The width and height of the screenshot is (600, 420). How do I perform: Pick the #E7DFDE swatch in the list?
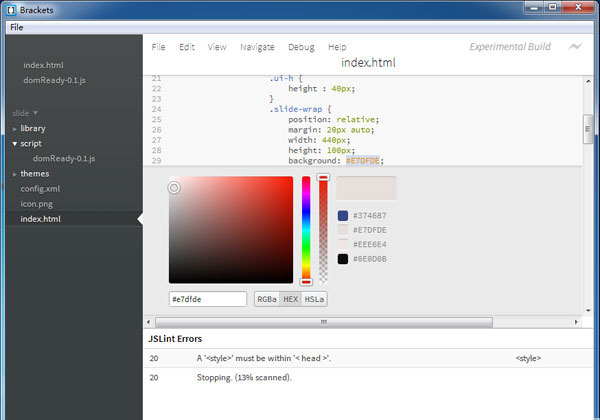click(x=343, y=229)
